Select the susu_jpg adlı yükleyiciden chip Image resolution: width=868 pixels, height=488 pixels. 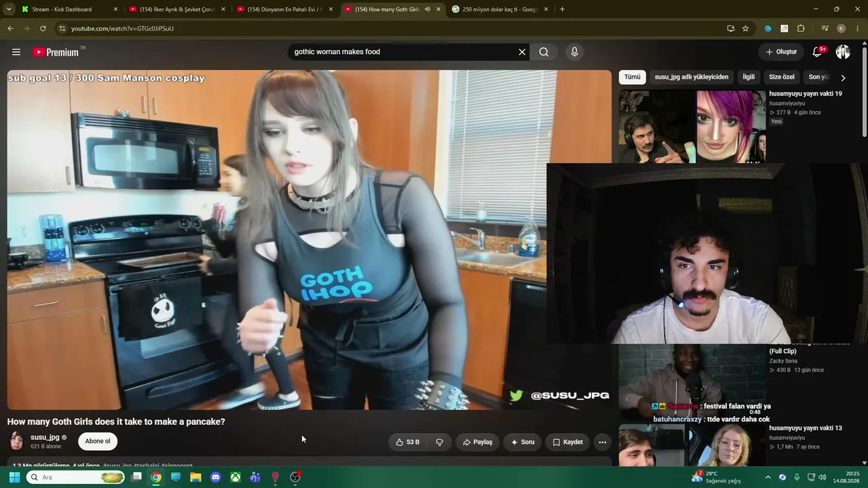click(692, 77)
